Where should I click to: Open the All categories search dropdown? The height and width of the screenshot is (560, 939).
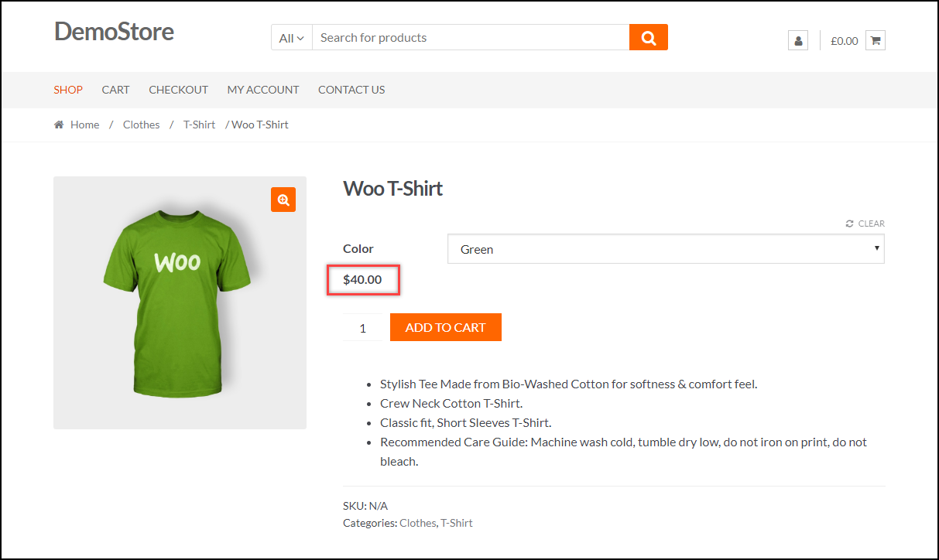(x=292, y=38)
